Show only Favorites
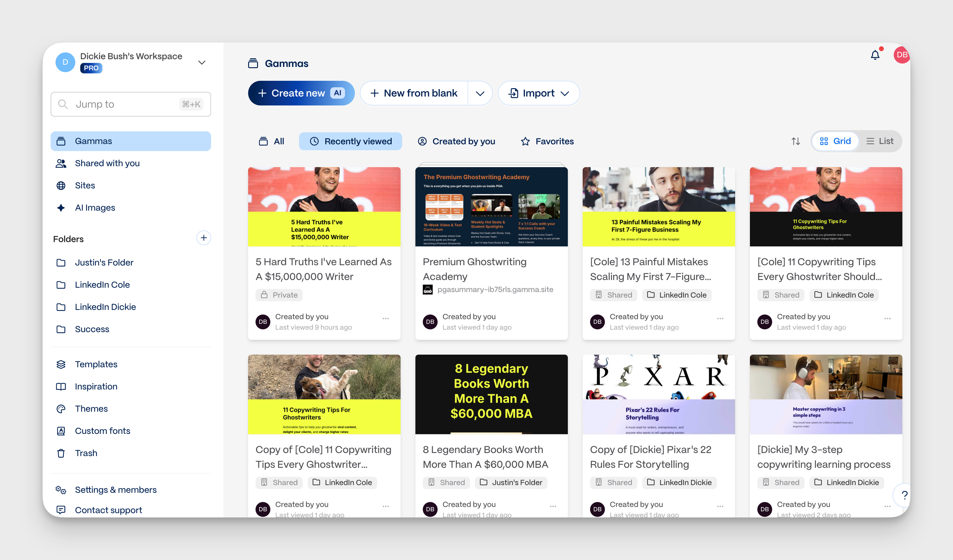This screenshot has width=953, height=560. pos(547,141)
